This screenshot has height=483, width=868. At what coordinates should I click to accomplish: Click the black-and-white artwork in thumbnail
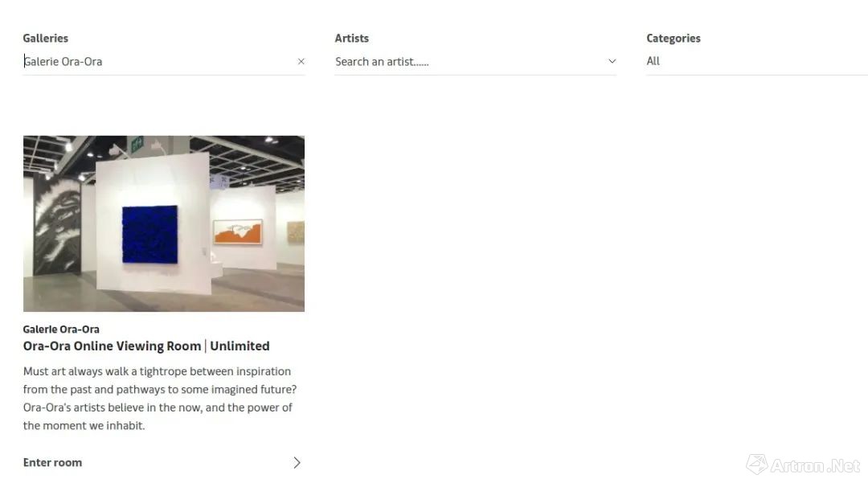click(57, 224)
